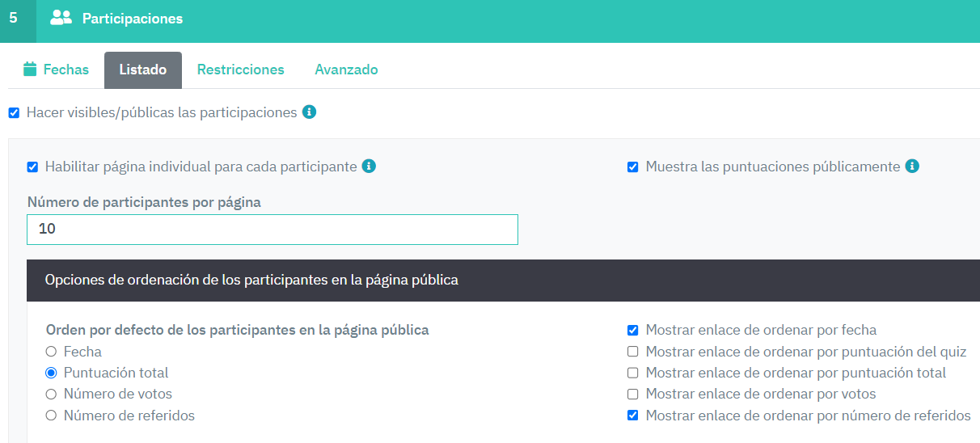Viewport: 980px width, 443px height.
Task: Switch to the Fechas tab
Action: (56, 70)
